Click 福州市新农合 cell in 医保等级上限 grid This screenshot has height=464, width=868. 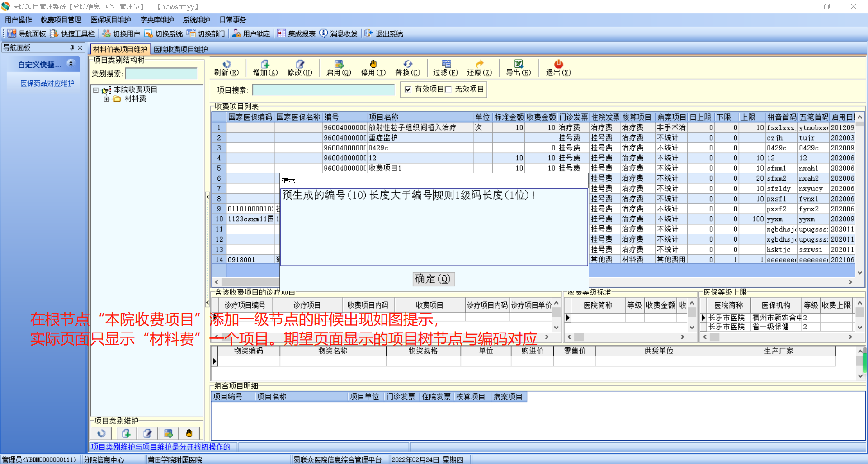[x=776, y=318]
